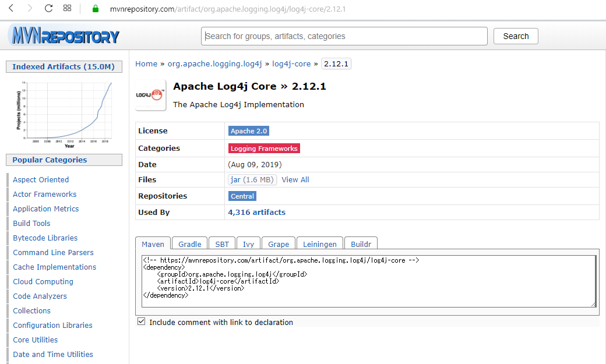
Task: Click the Apache Log4j Core » 2.12.1 heading
Action: pos(249,86)
